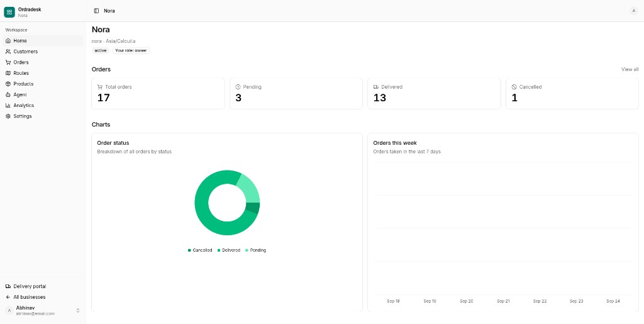Image resolution: width=644 pixels, height=324 pixels.
Task: Click the Sep 21 axis label
Action: pyautogui.click(x=503, y=301)
